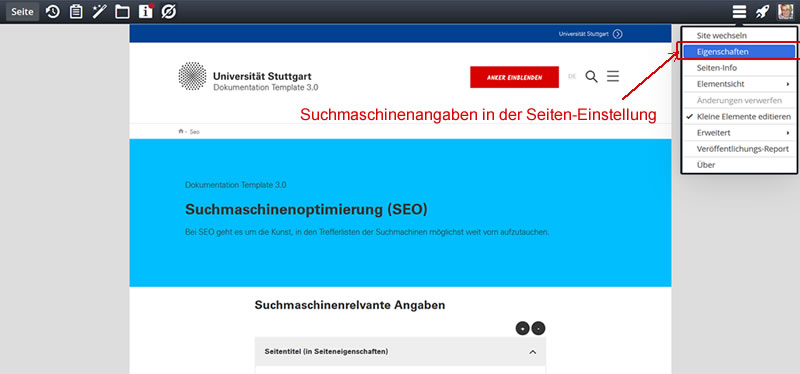Click the 'ANKER EINBLENDEN' red button
Viewport: 800px width, 374px height.
click(514, 77)
